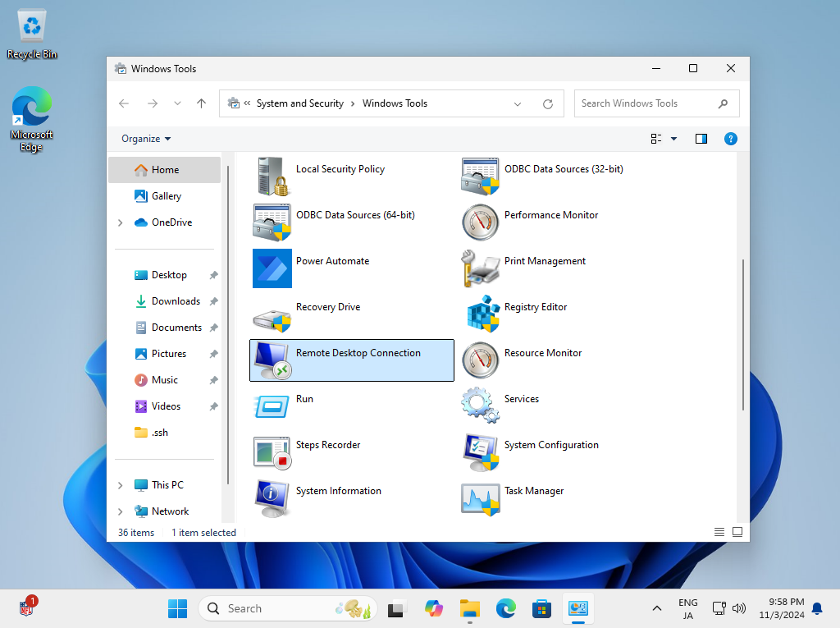Select the Run icon
This screenshot has height=628, width=840.
tap(272, 406)
